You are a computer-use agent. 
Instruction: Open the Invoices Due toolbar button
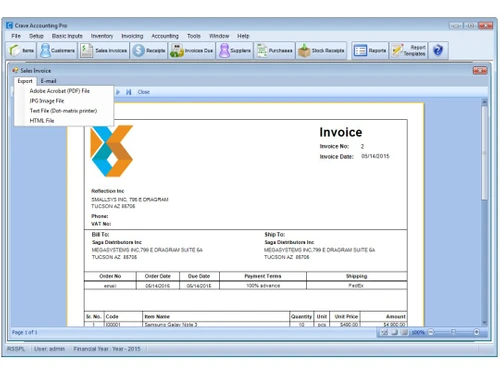pyautogui.click(x=191, y=50)
